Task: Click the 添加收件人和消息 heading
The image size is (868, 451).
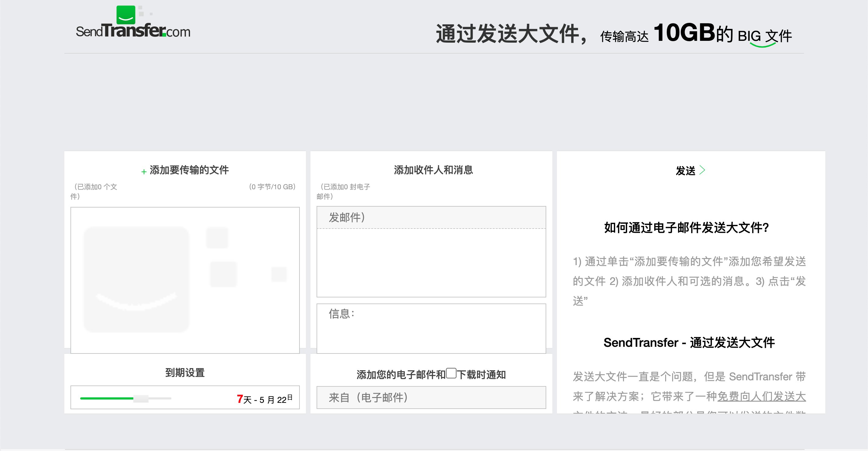Action: click(433, 170)
